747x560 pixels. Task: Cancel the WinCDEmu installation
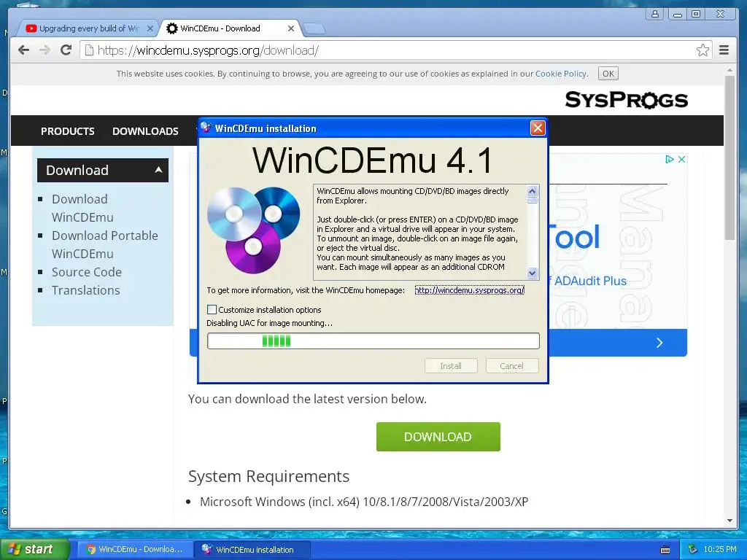(x=511, y=366)
